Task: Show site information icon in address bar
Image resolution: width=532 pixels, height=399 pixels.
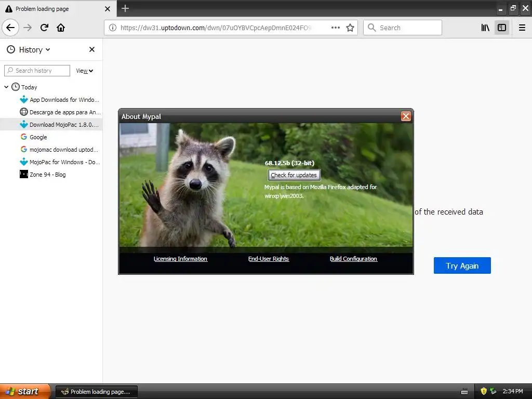Action: (113, 28)
